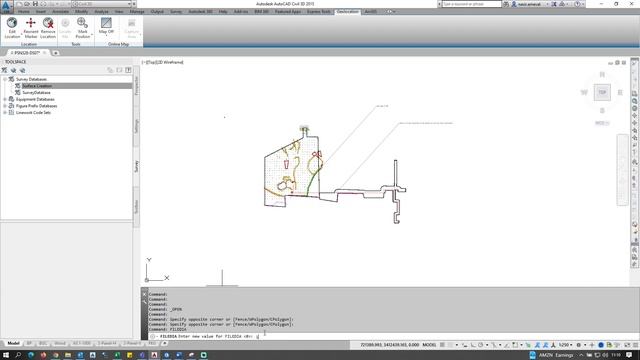Open the Settings vertical tab in Toolspace
The image size is (640, 360).
(x=136, y=126)
